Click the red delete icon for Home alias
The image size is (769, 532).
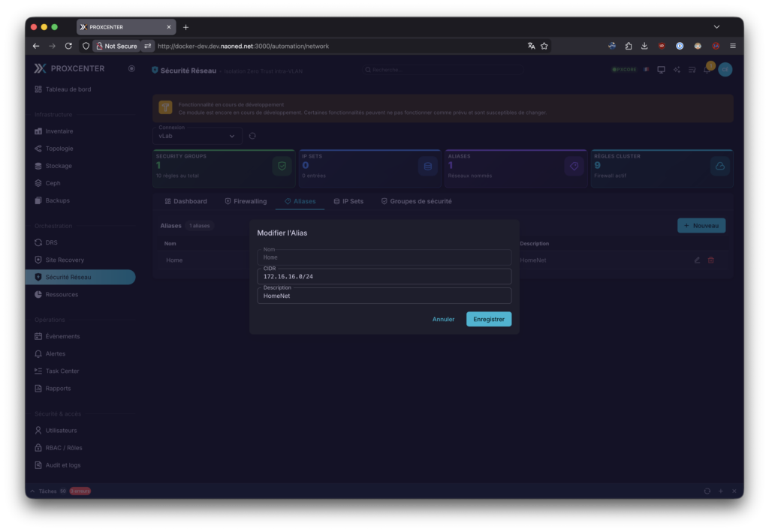[711, 260]
